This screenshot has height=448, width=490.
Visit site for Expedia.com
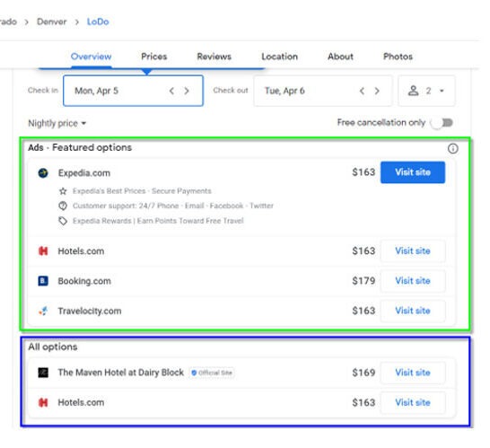[x=413, y=172]
